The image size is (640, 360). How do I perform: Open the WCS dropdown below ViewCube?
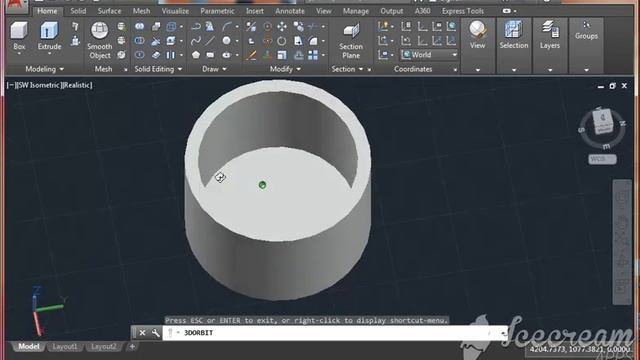point(602,159)
